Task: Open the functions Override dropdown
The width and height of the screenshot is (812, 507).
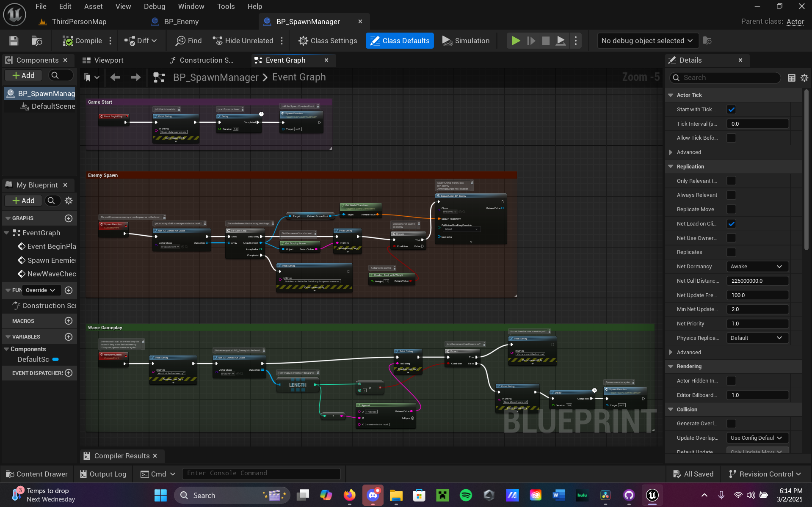Action: point(41,290)
